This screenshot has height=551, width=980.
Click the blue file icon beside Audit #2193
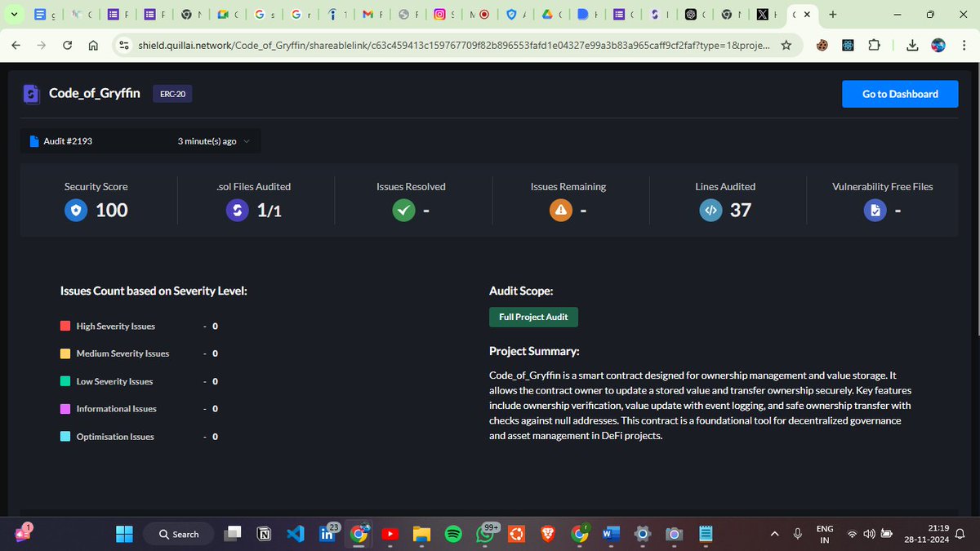pos(34,141)
